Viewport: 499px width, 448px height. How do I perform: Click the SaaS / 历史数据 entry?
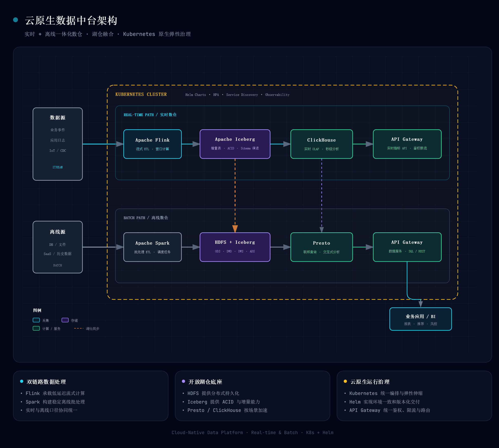click(58, 254)
